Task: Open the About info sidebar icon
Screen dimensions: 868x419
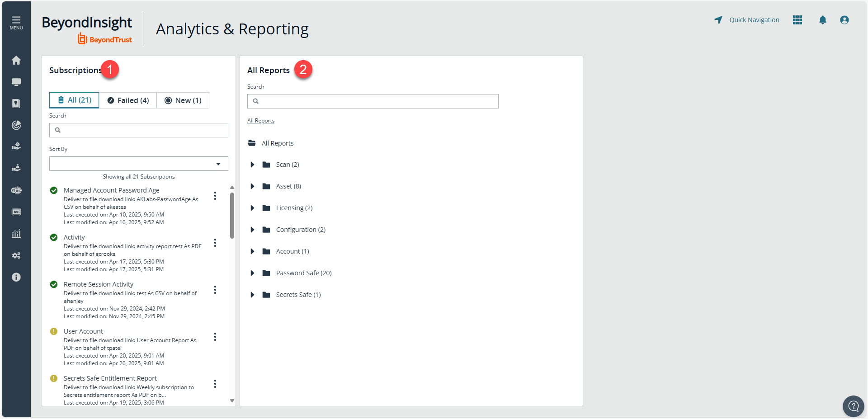Action: 16,277
